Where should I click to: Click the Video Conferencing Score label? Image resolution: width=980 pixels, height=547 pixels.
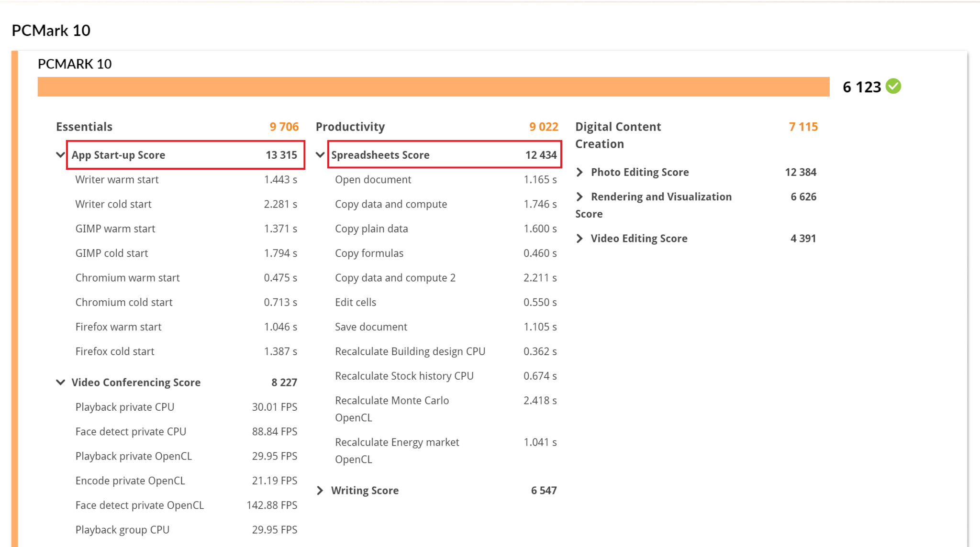point(136,383)
